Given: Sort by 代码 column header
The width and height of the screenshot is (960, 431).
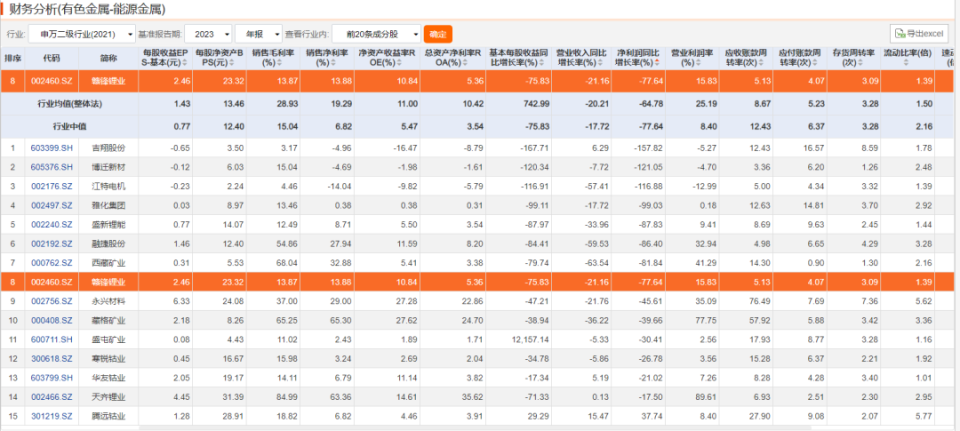Looking at the screenshot, I should pyautogui.click(x=52, y=58).
